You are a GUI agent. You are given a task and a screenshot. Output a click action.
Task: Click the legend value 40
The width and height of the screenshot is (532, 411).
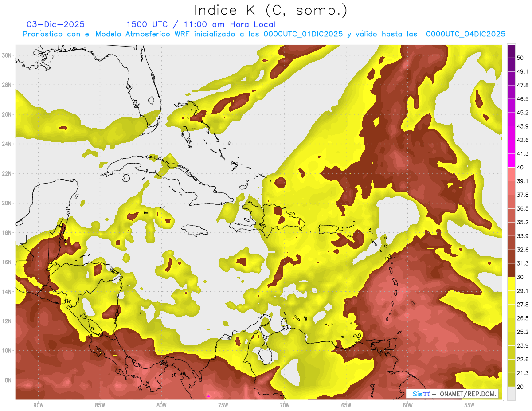pos(521,167)
